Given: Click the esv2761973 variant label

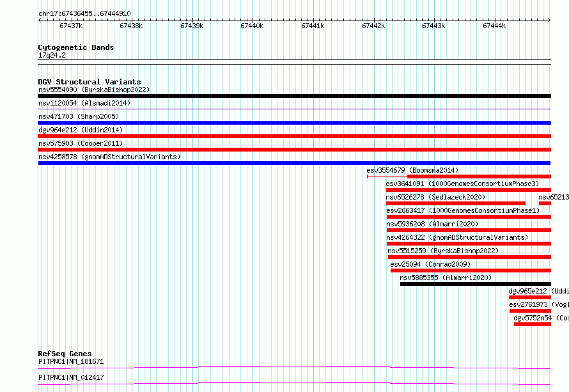Looking at the screenshot, I should pos(539,304).
